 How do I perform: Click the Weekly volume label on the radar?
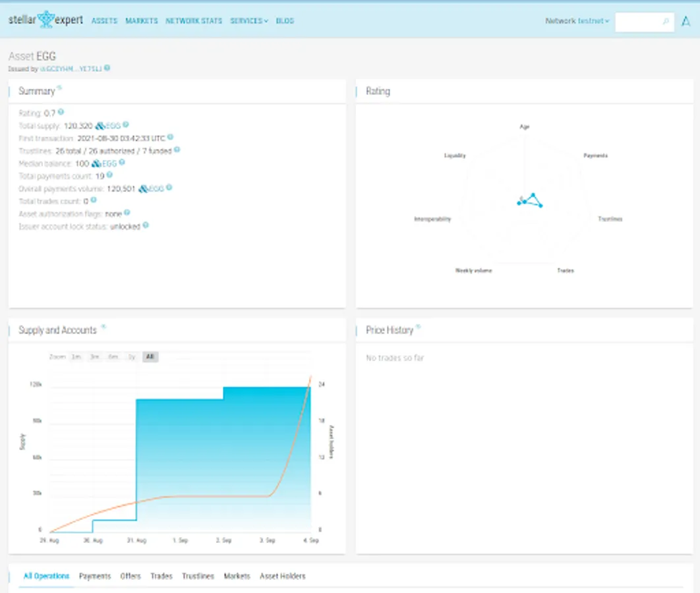tap(474, 270)
